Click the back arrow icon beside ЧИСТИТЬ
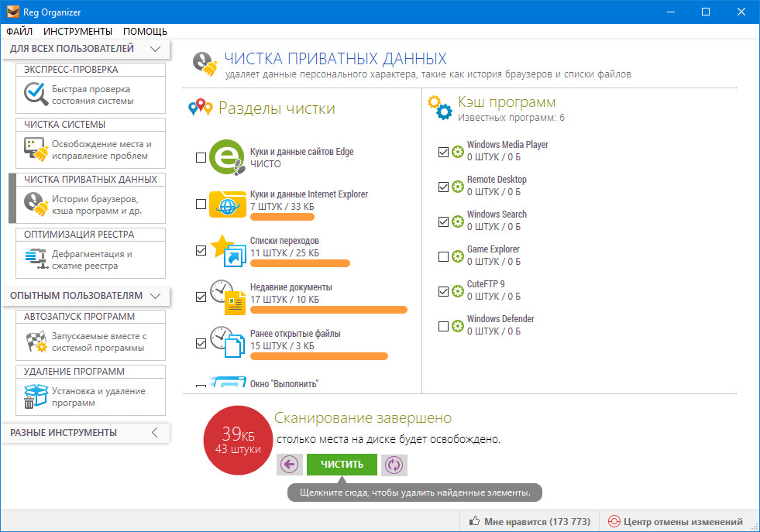This screenshot has height=532, width=760. tap(289, 465)
